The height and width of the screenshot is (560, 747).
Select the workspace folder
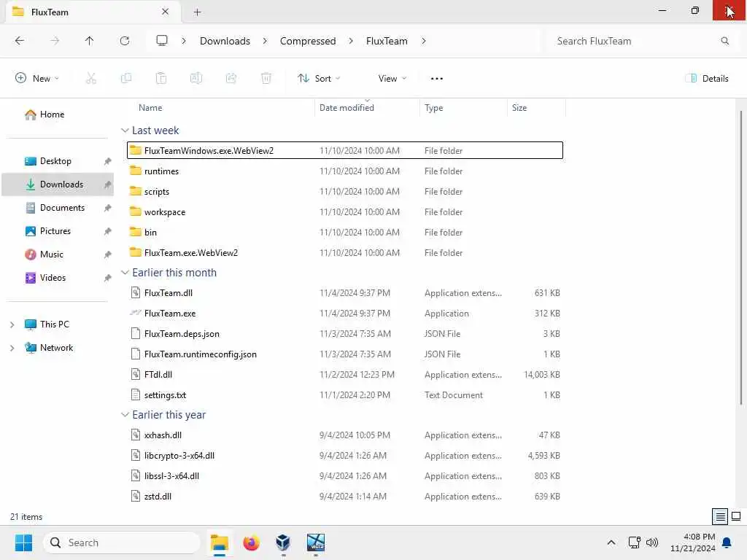pyautogui.click(x=345, y=212)
